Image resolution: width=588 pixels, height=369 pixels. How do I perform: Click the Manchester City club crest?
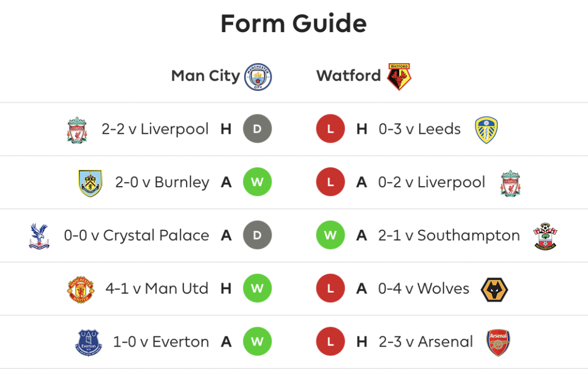pyautogui.click(x=258, y=77)
